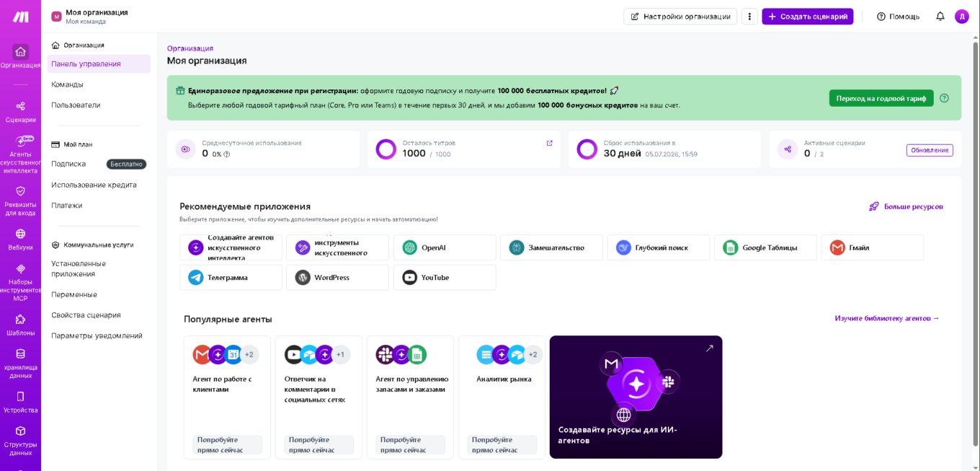Open Вебхуки globe icon in rail
The width and height of the screenshot is (980, 471).
pyautogui.click(x=20, y=234)
